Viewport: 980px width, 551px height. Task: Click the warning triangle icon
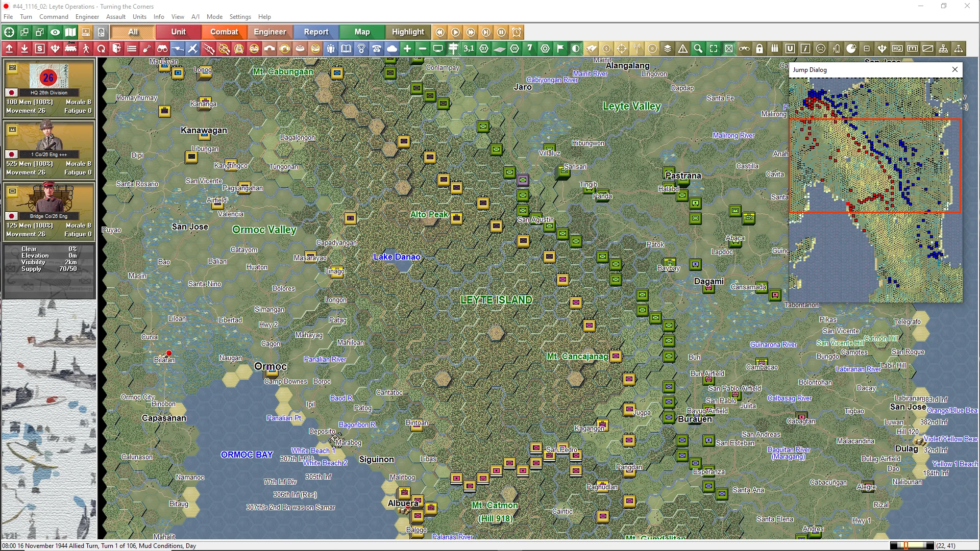tap(683, 49)
